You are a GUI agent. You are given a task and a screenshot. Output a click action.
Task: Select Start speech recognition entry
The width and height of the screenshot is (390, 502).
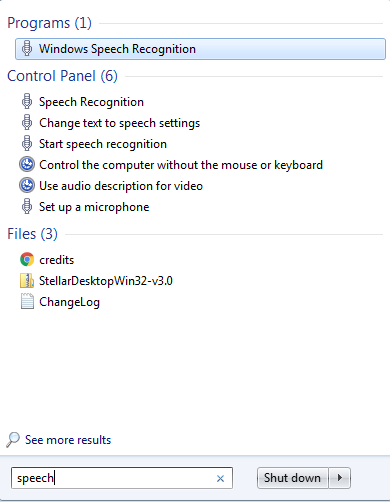(103, 144)
